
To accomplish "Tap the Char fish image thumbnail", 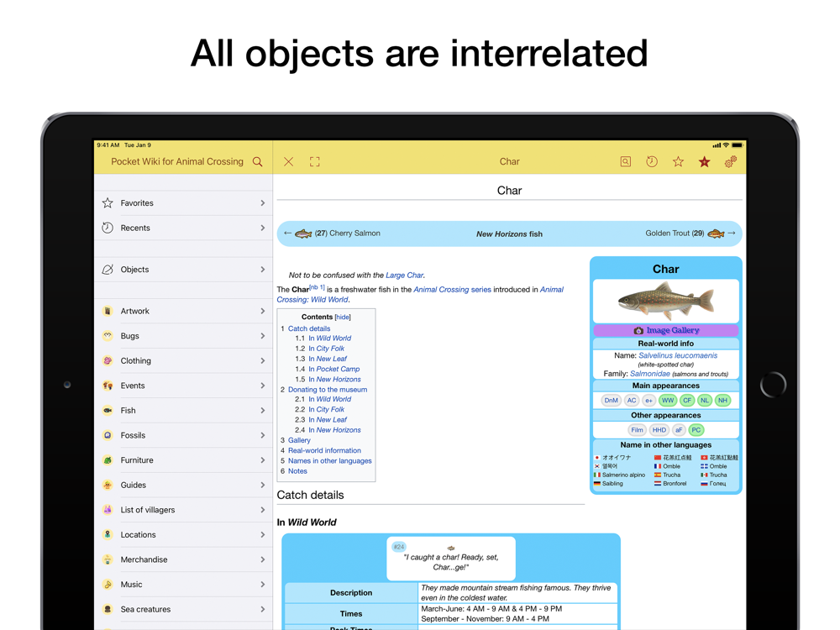I will click(x=666, y=301).
